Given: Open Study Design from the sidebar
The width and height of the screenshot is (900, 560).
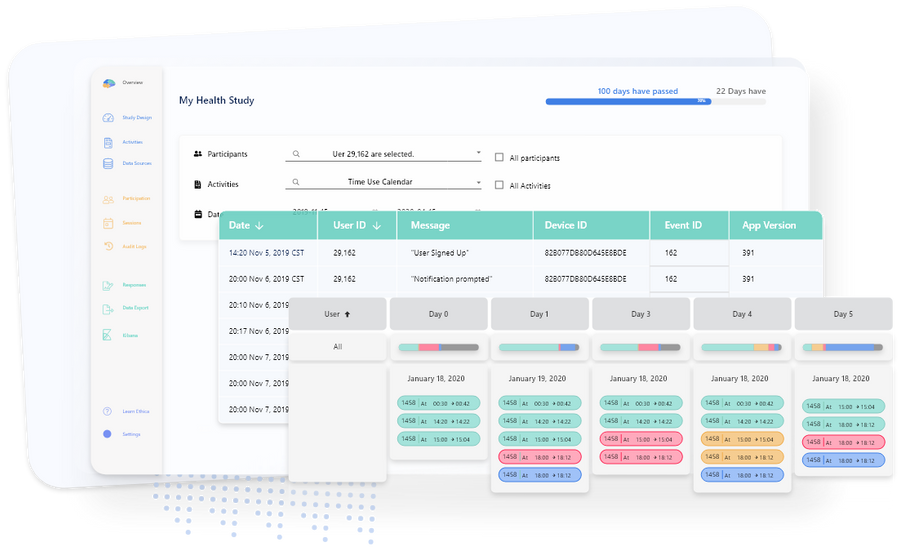Looking at the screenshot, I should coord(109,118).
